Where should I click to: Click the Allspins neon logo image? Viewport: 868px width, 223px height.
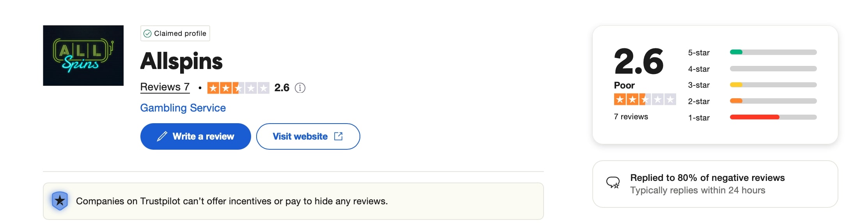click(83, 55)
